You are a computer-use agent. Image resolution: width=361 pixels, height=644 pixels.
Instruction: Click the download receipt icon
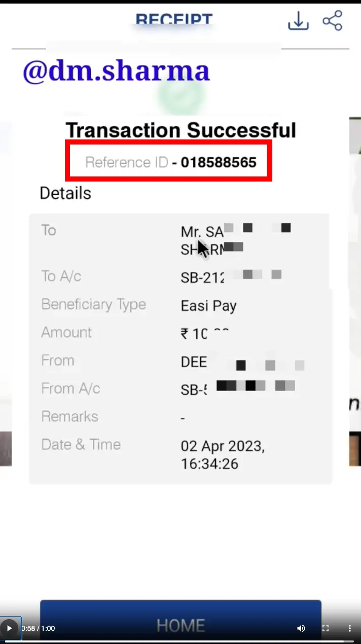[x=298, y=21]
